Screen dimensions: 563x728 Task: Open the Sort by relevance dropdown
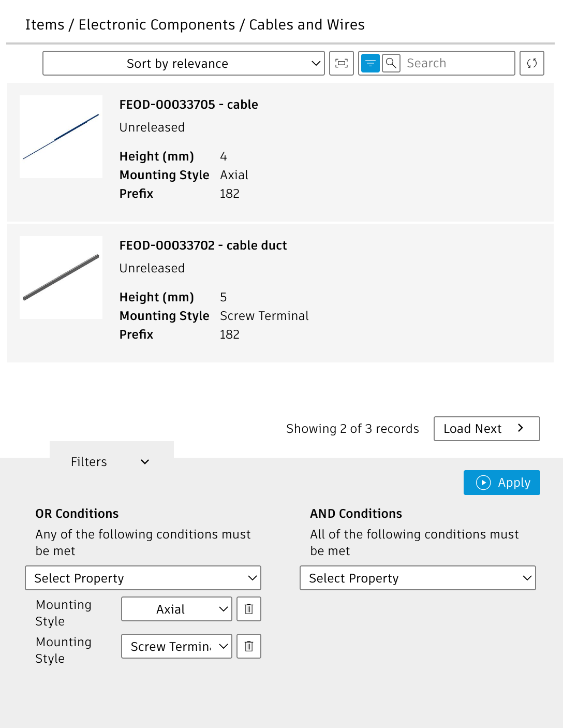click(x=184, y=63)
